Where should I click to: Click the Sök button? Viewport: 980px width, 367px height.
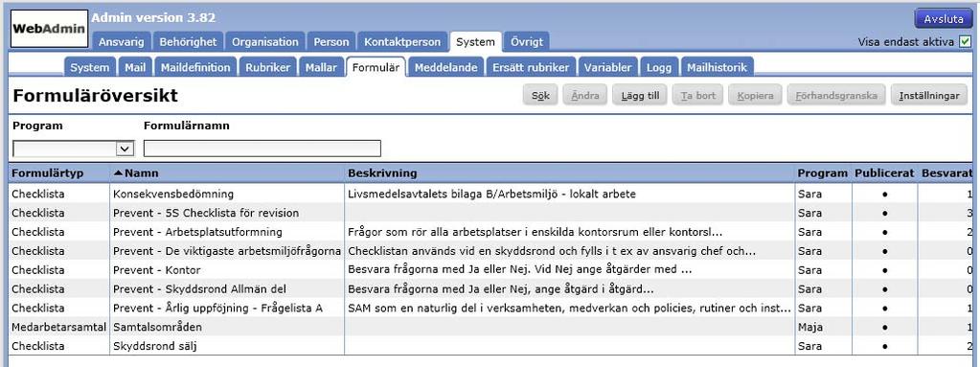click(x=540, y=96)
